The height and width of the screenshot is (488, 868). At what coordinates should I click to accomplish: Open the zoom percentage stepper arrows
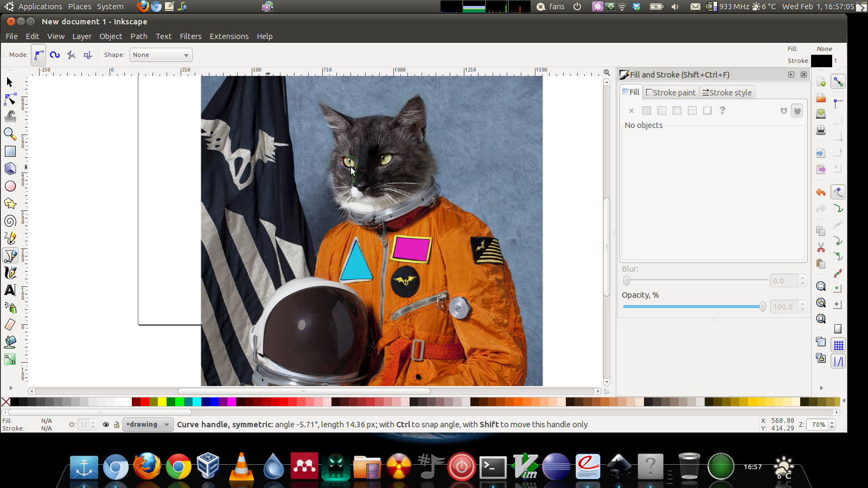[832, 425]
